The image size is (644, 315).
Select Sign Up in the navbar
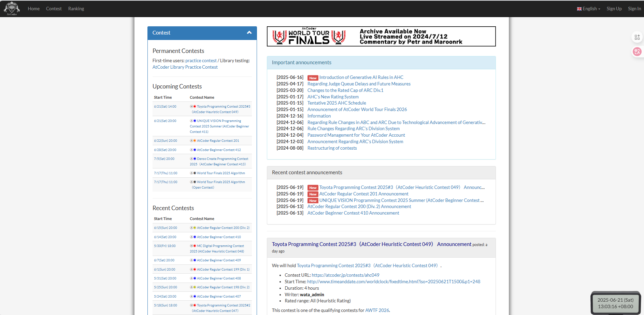(x=614, y=9)
